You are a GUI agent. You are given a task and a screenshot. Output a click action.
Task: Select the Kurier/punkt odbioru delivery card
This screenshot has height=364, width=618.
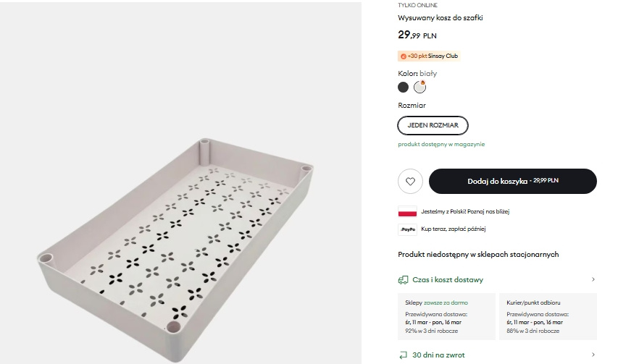(x=548, y=316)
